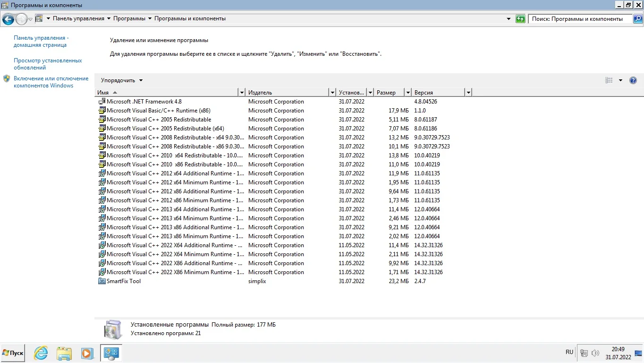644x363 pixels.
Task: Click the Forward navigation arrow button
Action: 21,19
